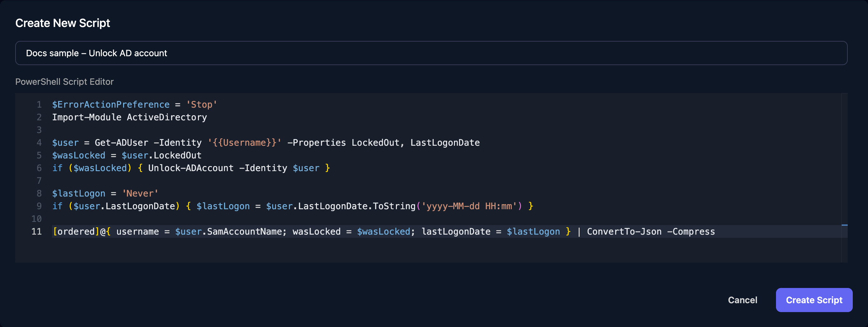Click the '{{Username}}' placeholder string
This screenshot has height=327, width=868.
point(244,143)
